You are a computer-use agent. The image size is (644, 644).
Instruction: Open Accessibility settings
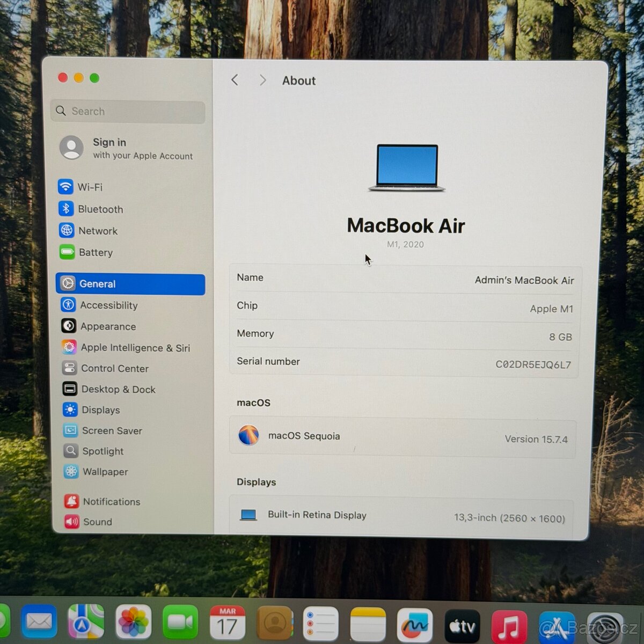[99, 305]
